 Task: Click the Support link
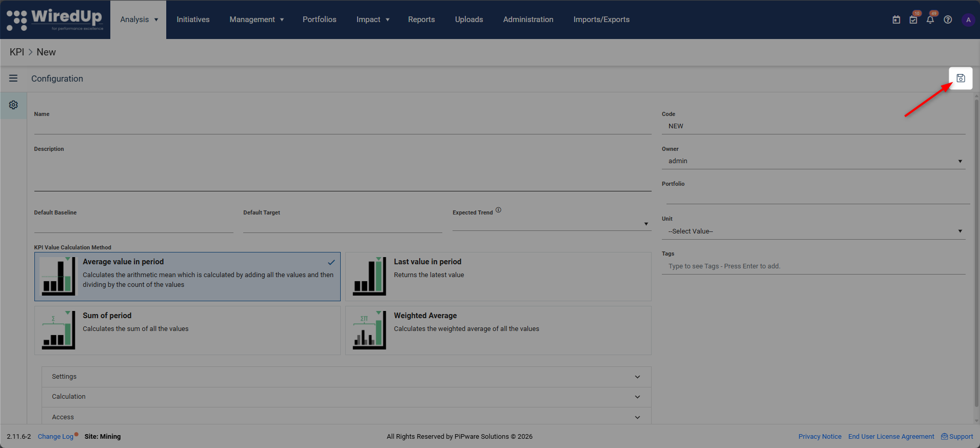point(957,437)
